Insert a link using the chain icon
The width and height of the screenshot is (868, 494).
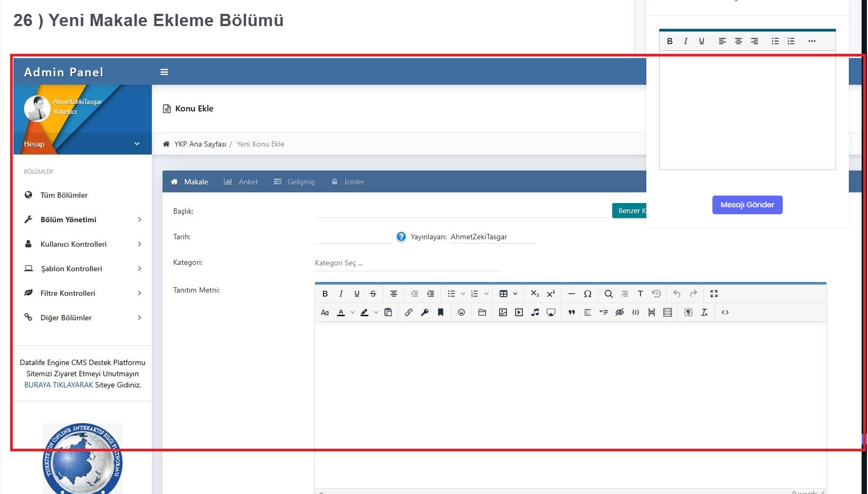(409, 312)
